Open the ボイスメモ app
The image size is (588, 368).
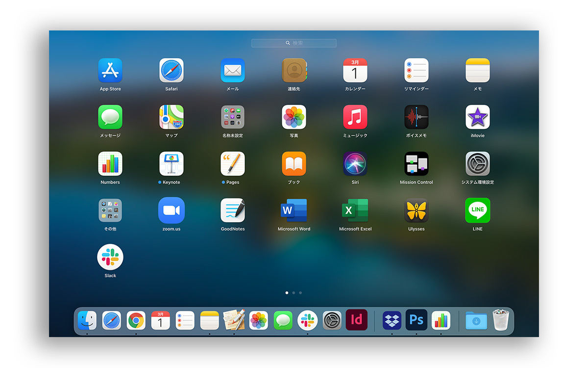coord(416,117)
